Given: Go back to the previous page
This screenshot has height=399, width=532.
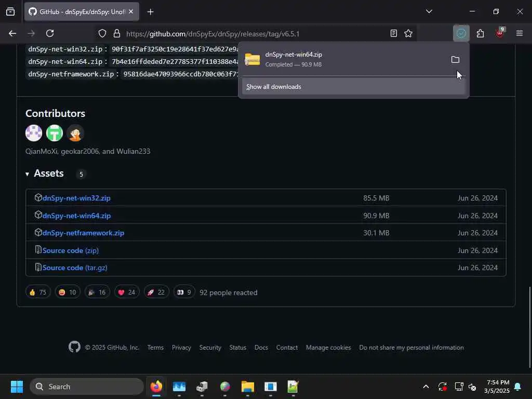Looking at the screenshot, I should 12,33.
